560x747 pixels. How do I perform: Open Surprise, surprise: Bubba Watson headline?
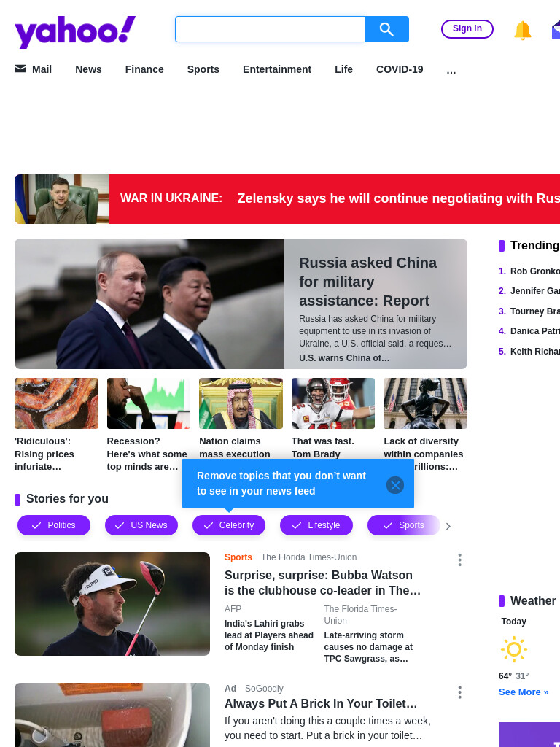click(x=323, y=583)
